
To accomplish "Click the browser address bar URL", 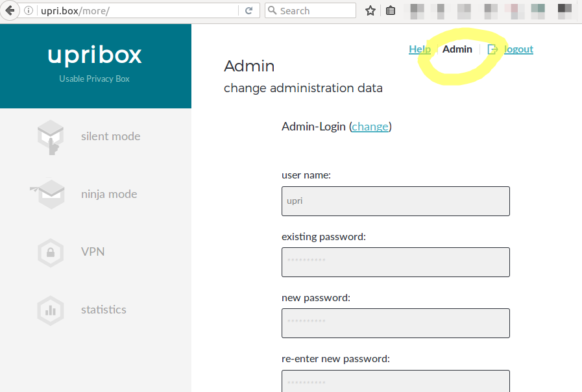I will coord(138,11).
